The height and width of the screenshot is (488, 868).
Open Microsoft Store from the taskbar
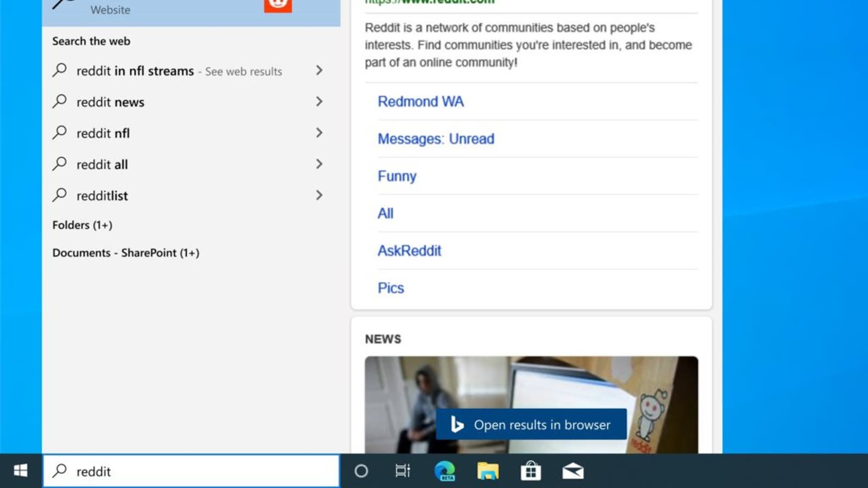[531, 471]
